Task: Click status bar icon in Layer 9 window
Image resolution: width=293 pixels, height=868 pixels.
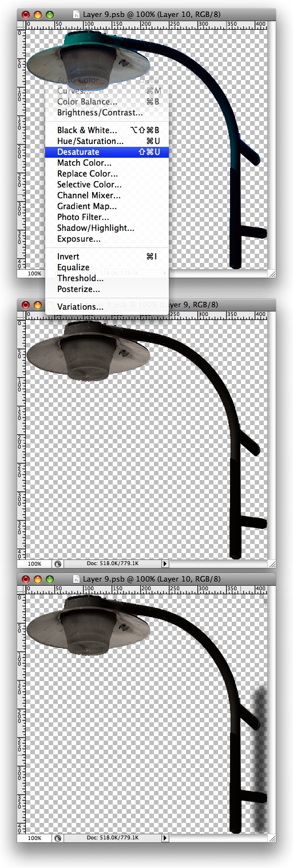Action: [x=58, y=564]
